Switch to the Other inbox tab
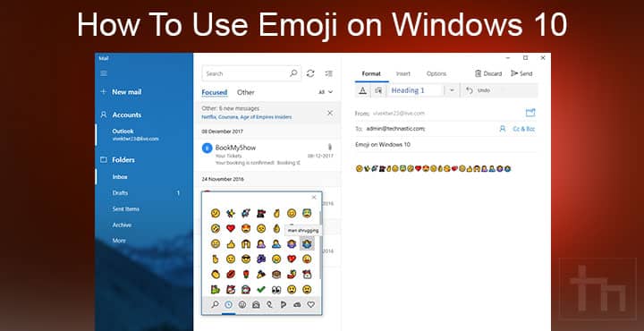Screen dimensions: 644x331 (246, 92)
